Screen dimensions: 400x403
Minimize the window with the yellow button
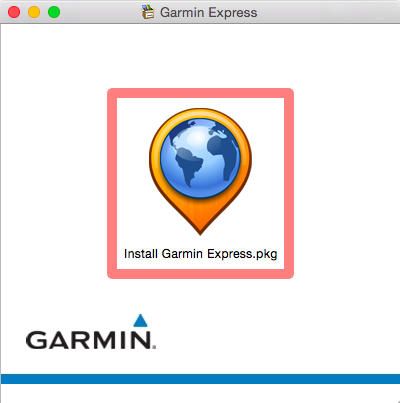coord(34,12)
